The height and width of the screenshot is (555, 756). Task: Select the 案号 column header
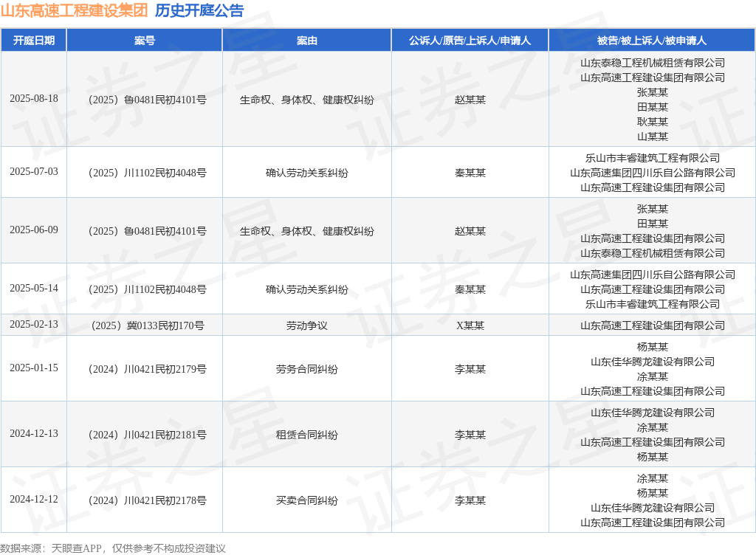(x=145, y=41)
